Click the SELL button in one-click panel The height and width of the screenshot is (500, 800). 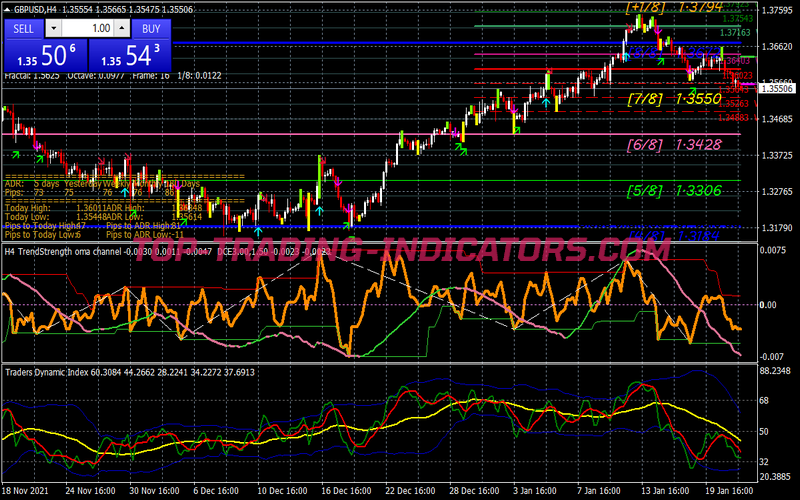[23, 29]
